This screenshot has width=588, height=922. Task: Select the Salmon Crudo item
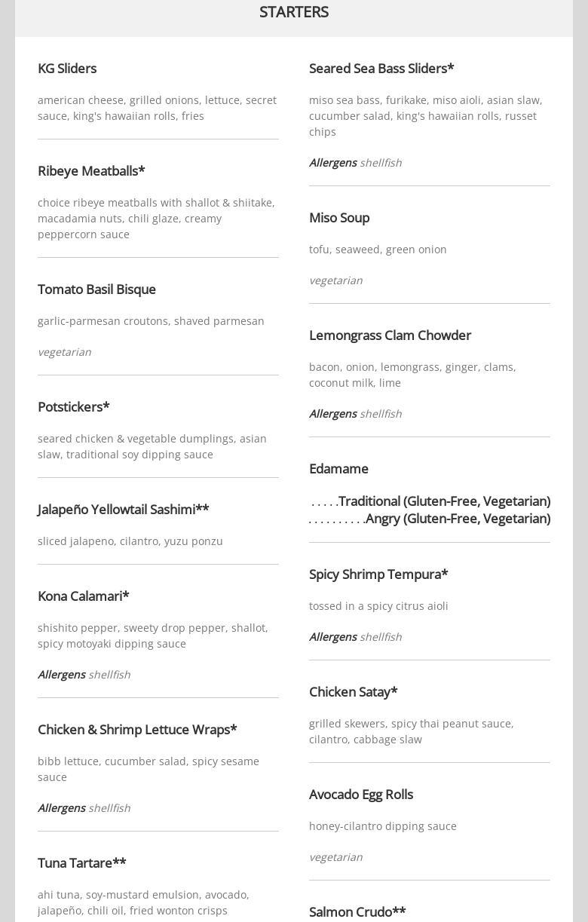tap(357, 912)
